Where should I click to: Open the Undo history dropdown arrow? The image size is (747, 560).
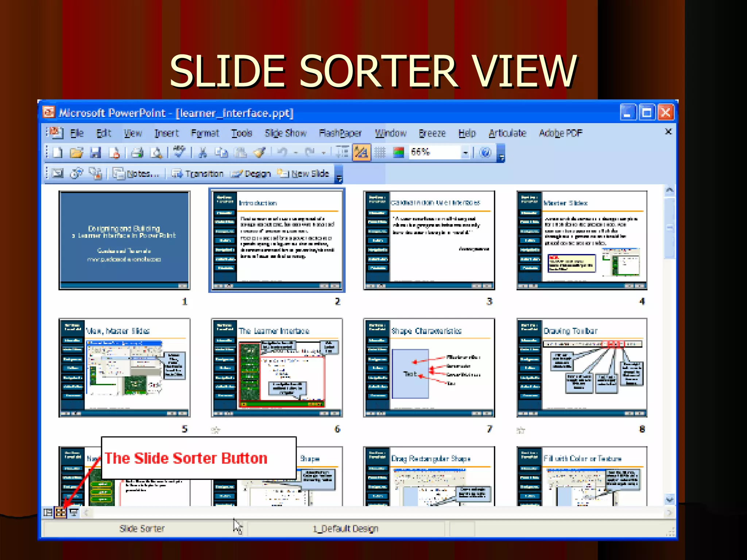296,153
